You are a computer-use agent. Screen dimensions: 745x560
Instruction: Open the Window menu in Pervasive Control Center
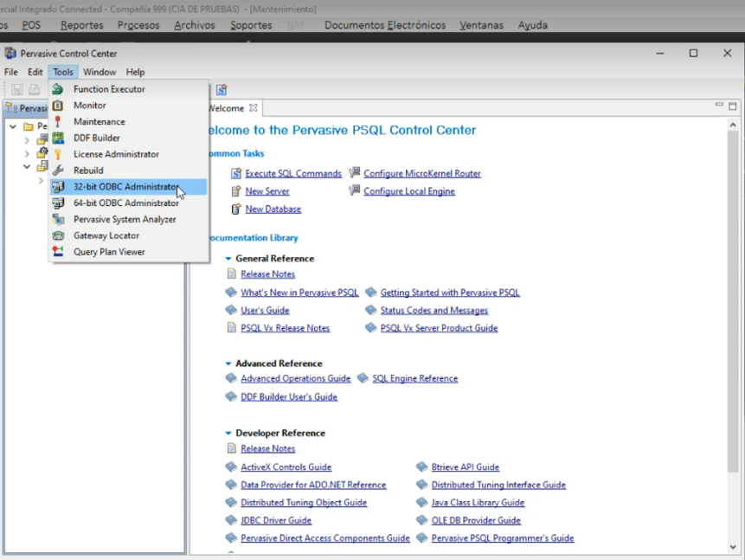tap(100, 72)
